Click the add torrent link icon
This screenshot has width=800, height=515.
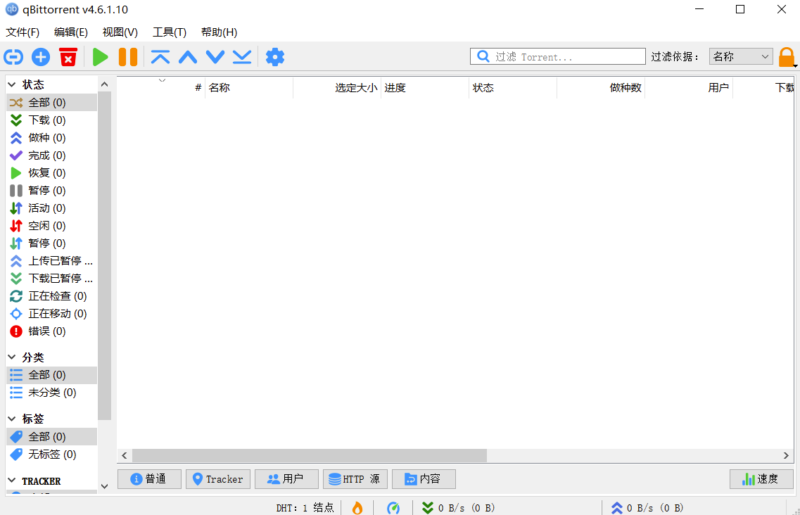pos(14,57)
